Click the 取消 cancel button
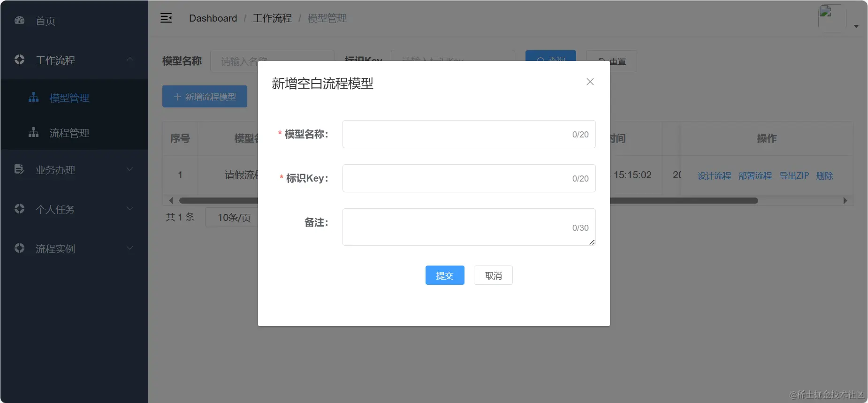 point(493,275)
